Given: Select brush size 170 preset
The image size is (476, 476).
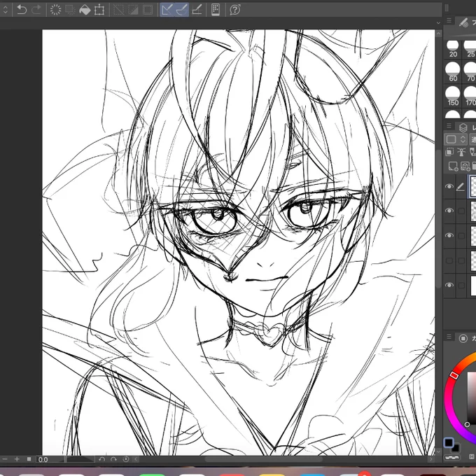Looking at the screenshot, I should coord(470,96).
